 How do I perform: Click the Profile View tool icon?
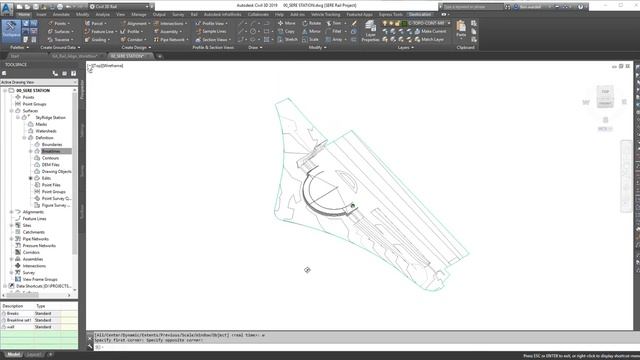point(198,24)
